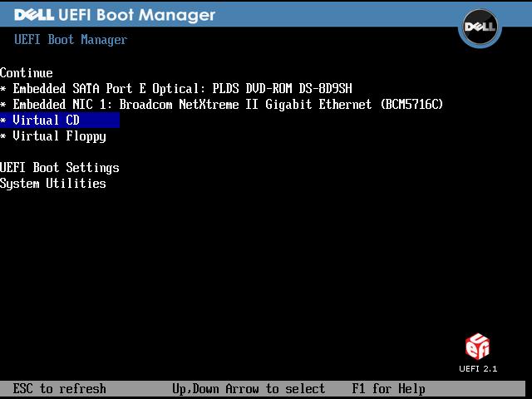
Task: Open System Utilities
Action: [53, 184]
